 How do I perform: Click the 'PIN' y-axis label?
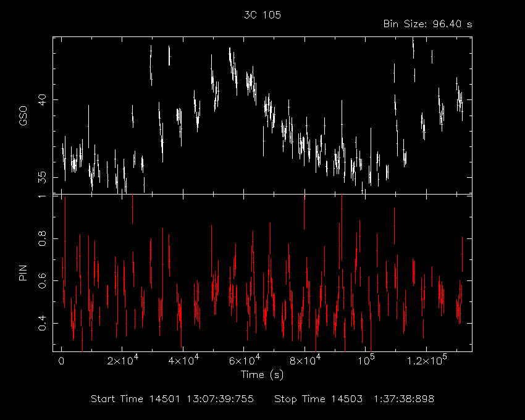23,272
